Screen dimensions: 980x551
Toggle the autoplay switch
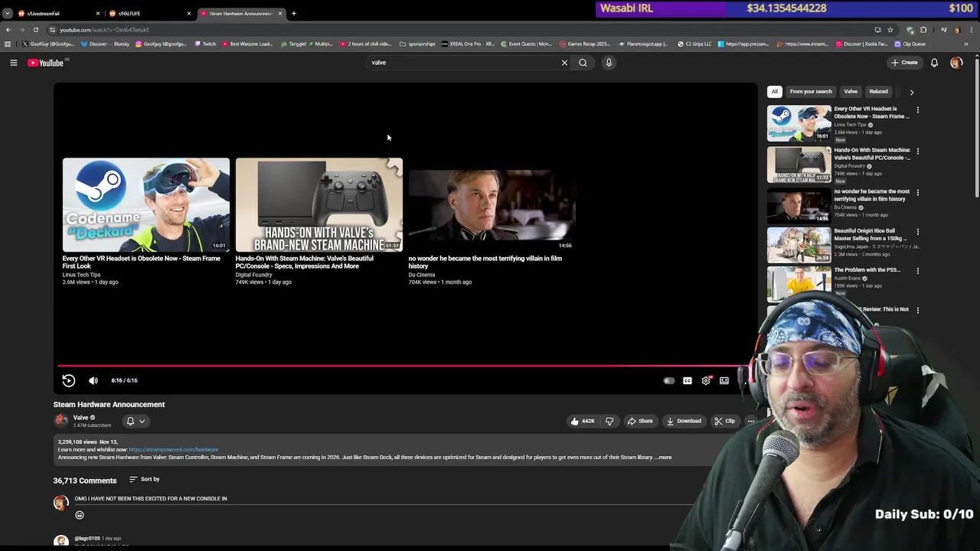[x=668, y=380]
